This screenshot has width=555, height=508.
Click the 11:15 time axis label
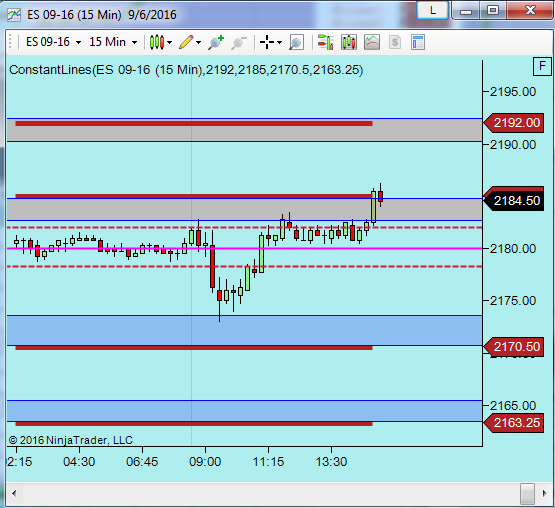268,462
